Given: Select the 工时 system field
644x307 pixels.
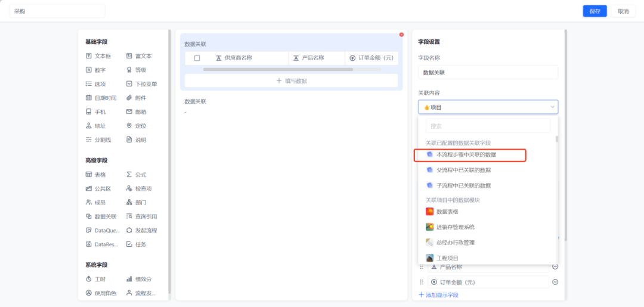Looking at the screenshot, I should 95,279.
